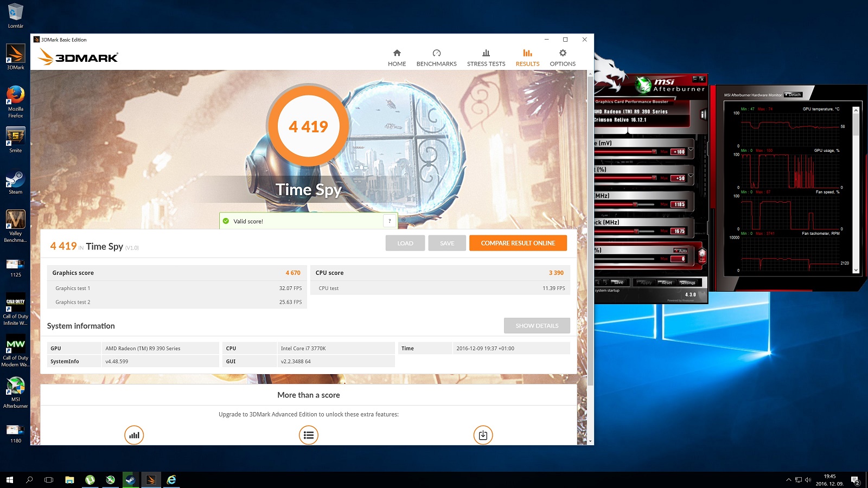Open the Smite desktop shortcut

pyautogui.click(x=16, y=140)
